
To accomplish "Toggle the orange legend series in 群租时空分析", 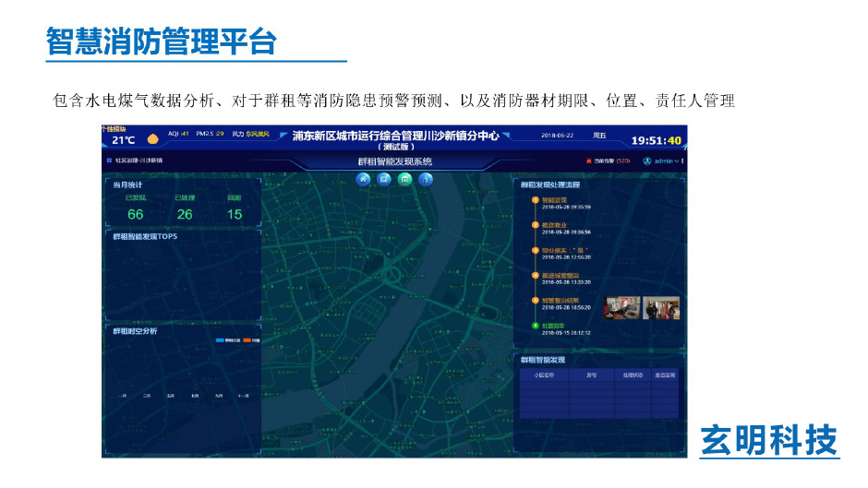I will point(247,340).
